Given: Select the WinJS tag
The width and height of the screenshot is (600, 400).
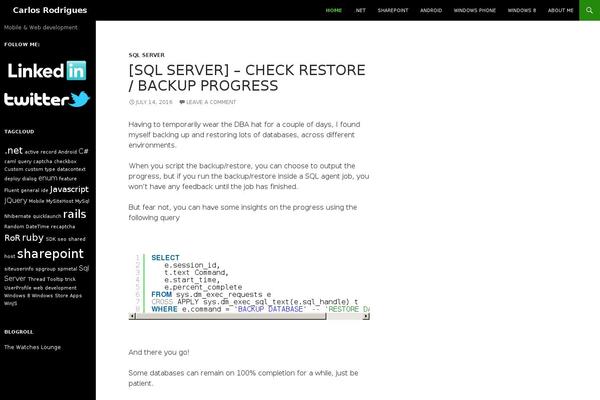Looking at the screenshot, I should [11, 303].
